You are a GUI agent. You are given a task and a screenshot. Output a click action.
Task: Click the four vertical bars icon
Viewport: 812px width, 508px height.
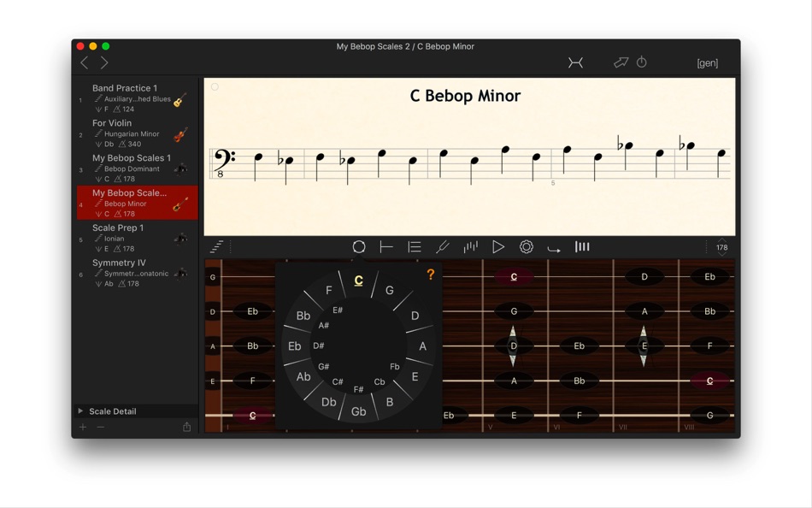click(582, 247)
